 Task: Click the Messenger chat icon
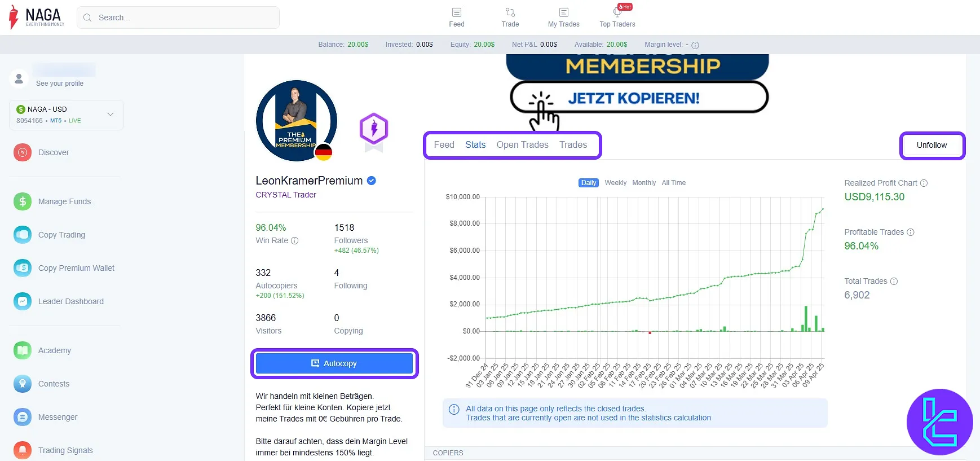23,417
